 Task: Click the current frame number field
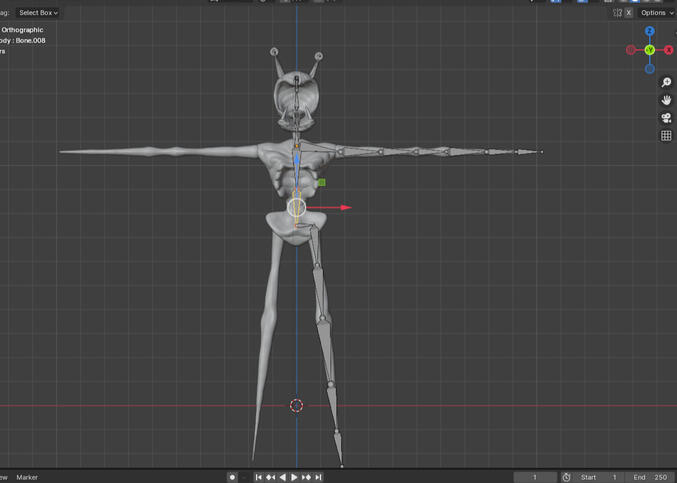(535, 477)
